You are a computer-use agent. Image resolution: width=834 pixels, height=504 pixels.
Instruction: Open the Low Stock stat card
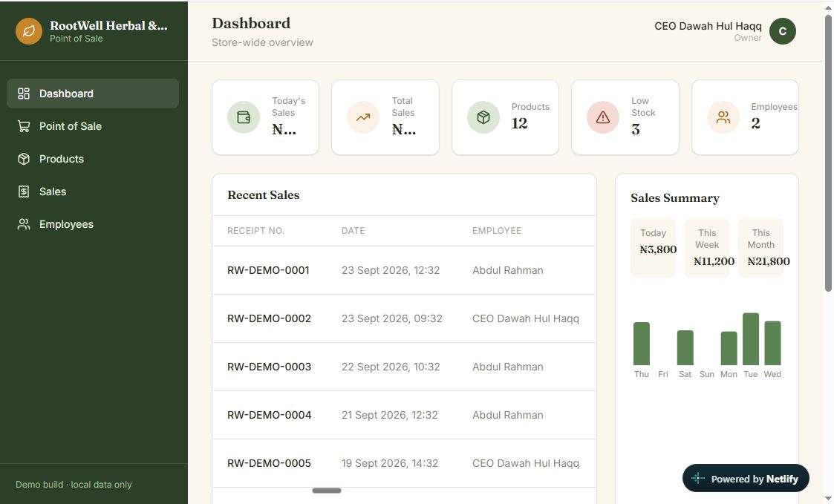point(625,117)
